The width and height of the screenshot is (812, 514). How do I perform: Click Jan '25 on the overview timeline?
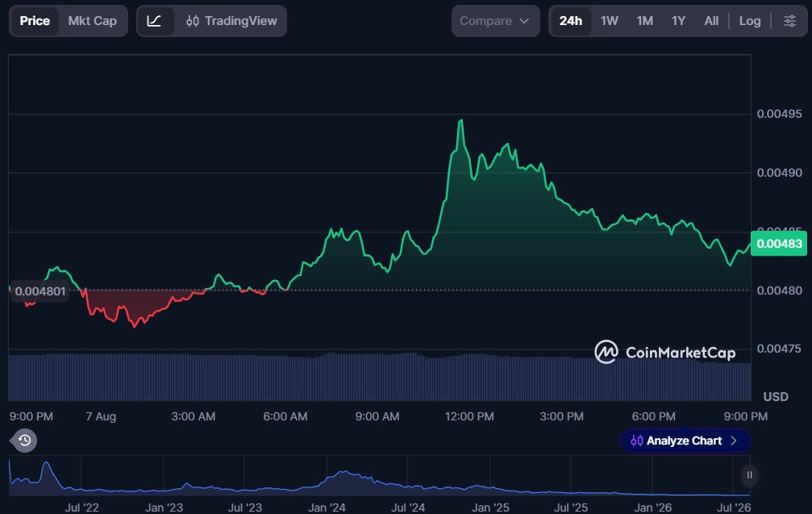click(x=490, y=508)
